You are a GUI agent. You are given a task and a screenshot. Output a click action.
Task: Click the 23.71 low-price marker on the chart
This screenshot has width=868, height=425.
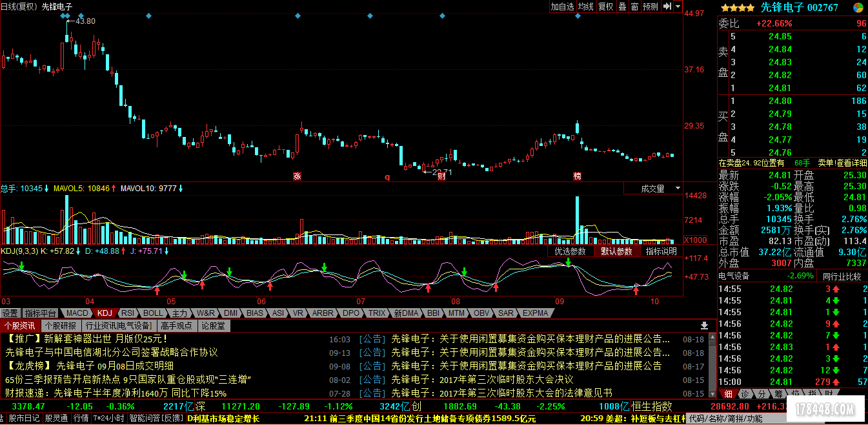pyautogui.click(x=438, y=172)
